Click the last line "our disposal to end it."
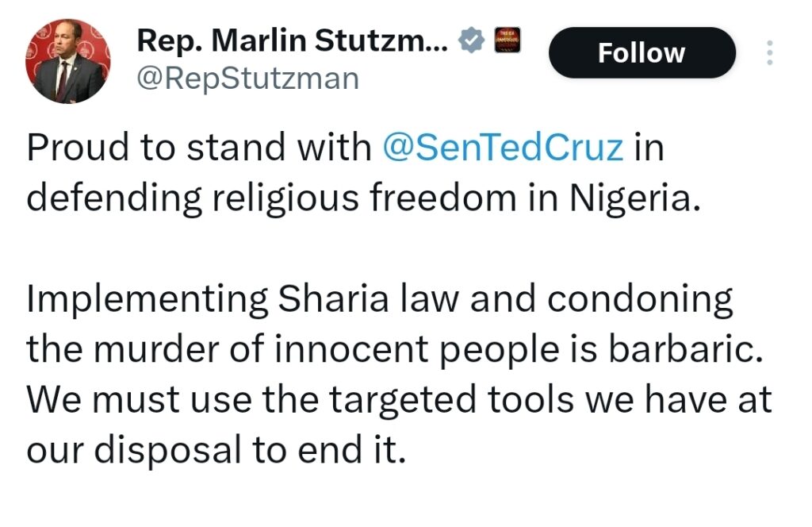 [216, 449]
